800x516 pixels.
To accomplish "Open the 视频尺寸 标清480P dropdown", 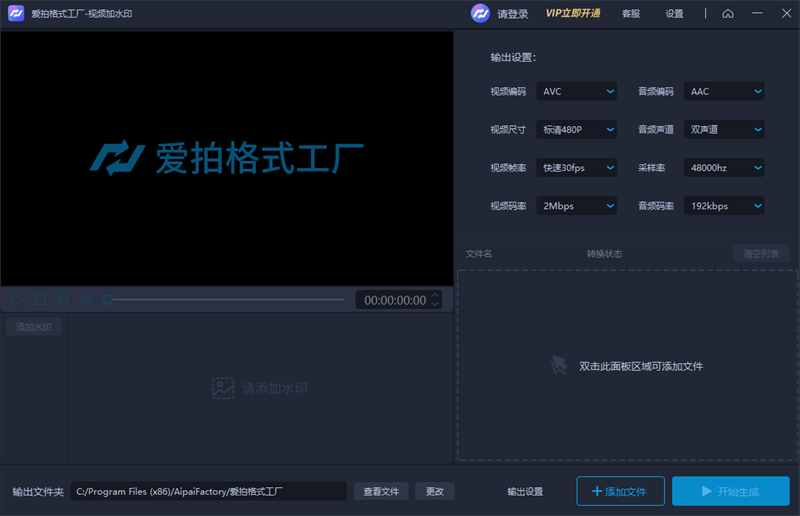I will click(577, 130).
